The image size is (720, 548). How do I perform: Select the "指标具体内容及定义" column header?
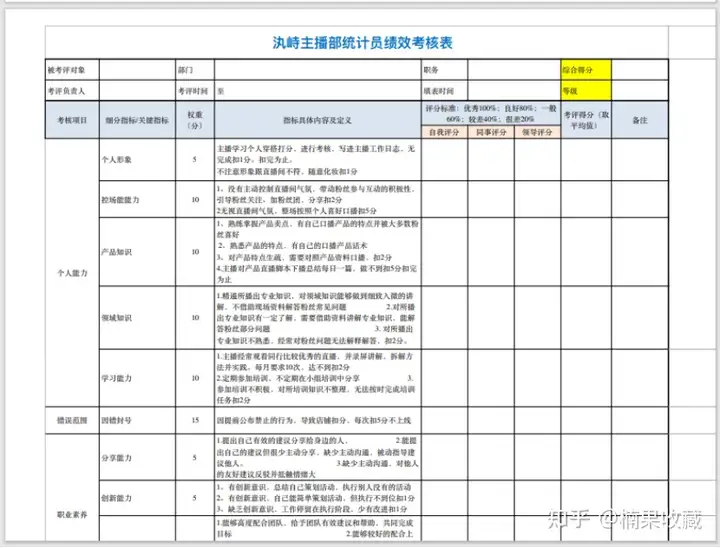pos(318,120)
